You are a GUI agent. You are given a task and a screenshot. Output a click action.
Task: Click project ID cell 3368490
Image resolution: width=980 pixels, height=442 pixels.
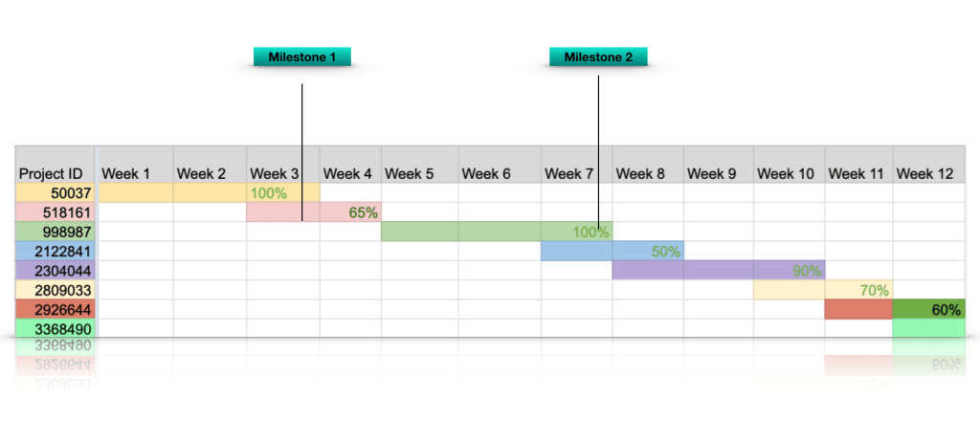55,327
